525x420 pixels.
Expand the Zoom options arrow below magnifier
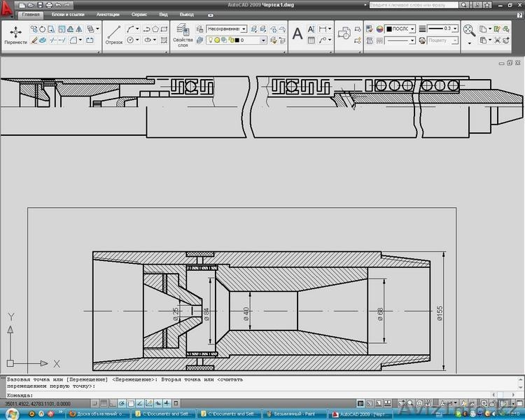tap(469, 43)
